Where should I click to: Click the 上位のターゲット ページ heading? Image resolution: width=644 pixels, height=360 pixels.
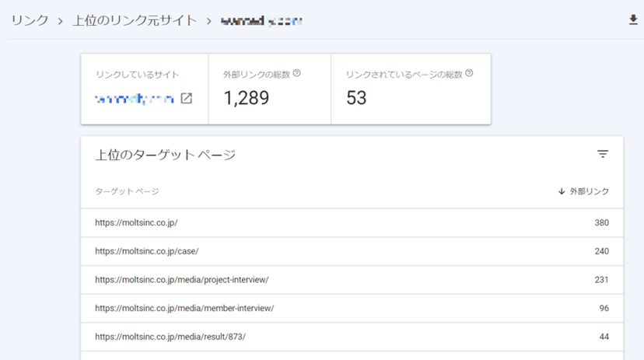pyautogui.click(x=166, y=155)
